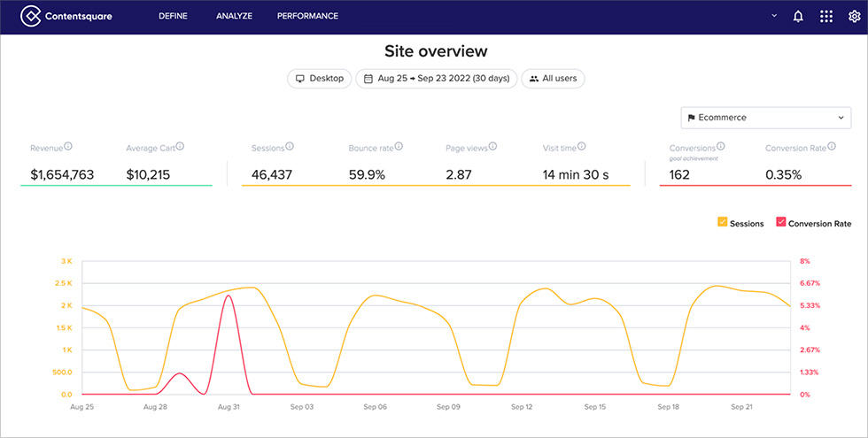Click the Visit time info icon

pyautogui.click(x=581, y=146)
